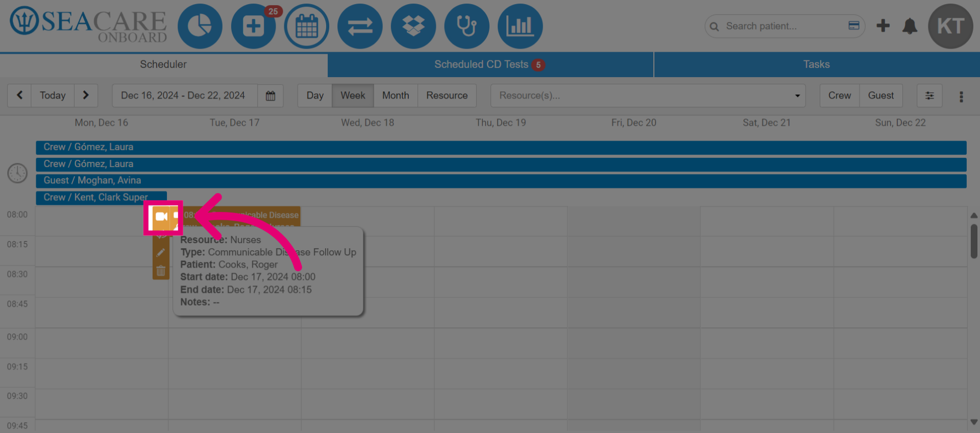Open the Guest / Moghan, Avina event
The width and height of the screenshot is (980, 433).
(501, 181)
